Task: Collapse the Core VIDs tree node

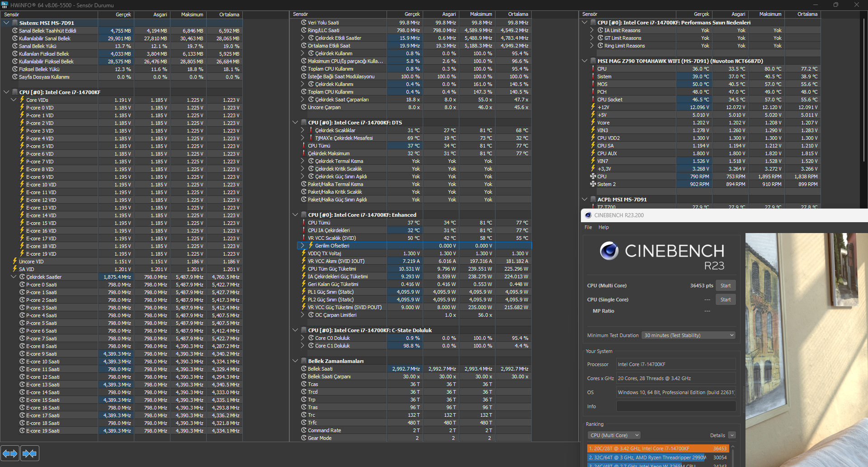Action: point(14,100)
